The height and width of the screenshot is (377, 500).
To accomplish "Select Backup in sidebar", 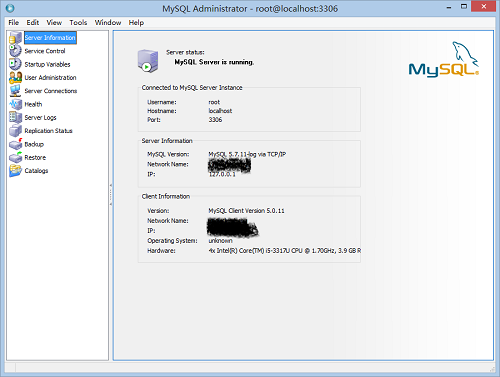I will point(34,144).
